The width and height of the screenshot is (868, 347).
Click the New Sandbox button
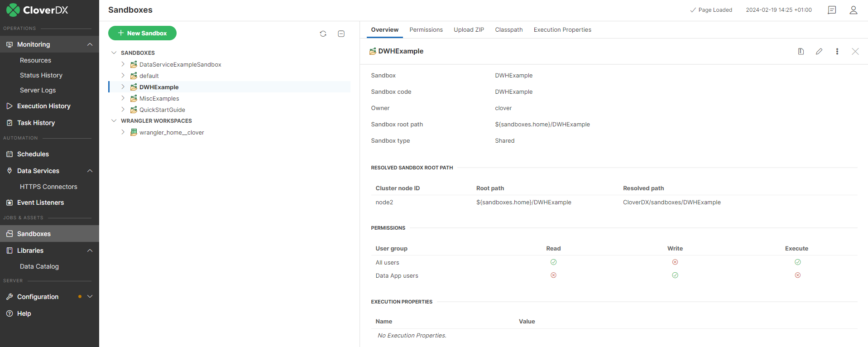[x=142, y=33]
